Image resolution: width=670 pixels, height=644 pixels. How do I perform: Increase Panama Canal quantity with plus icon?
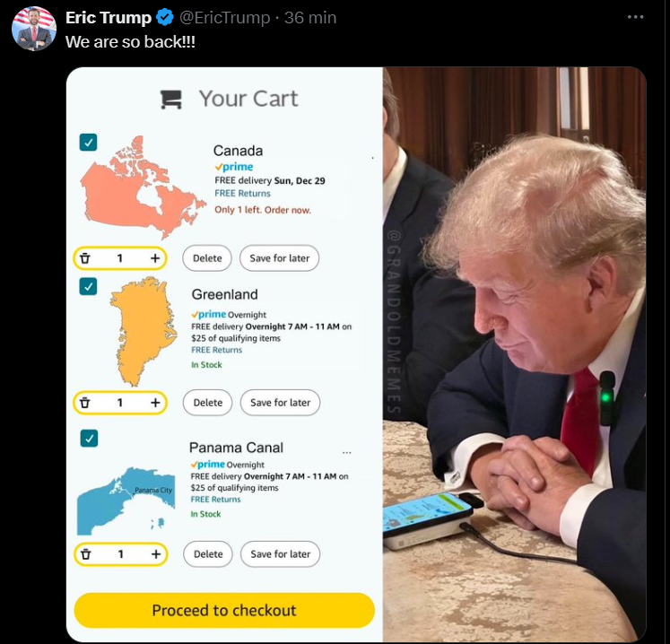(156, 554)
